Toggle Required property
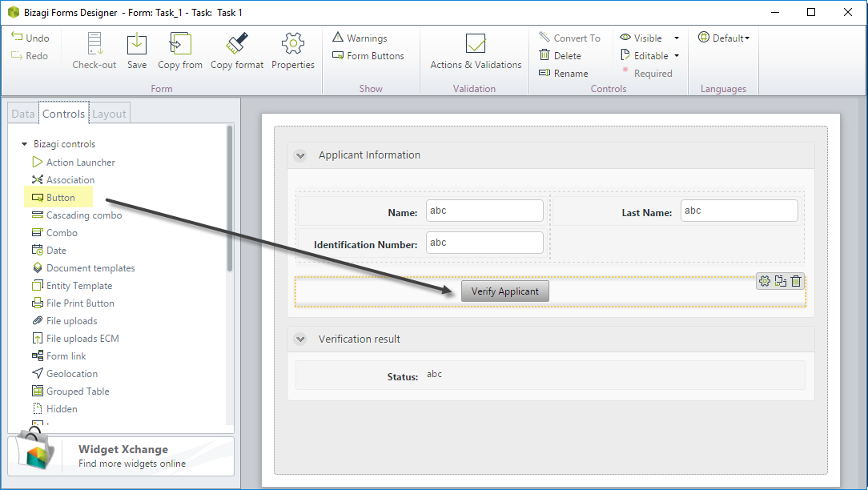The image size is (868, 490). coord(647,73)
